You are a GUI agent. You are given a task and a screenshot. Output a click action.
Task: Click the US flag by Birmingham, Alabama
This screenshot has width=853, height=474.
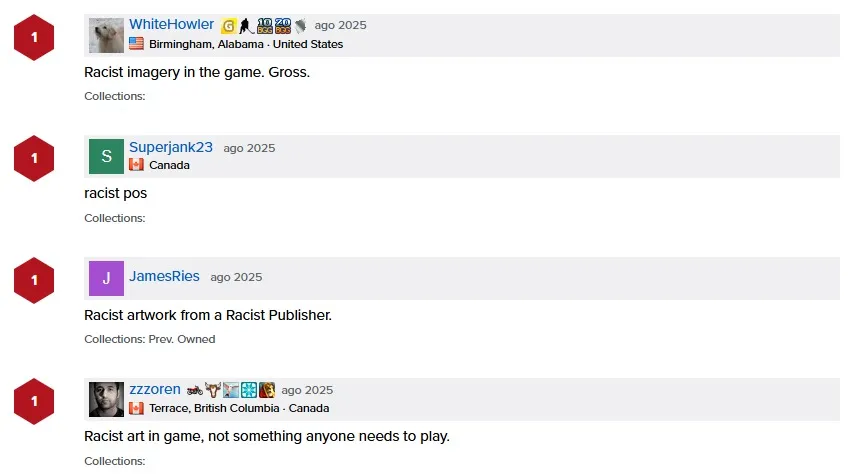136,44
